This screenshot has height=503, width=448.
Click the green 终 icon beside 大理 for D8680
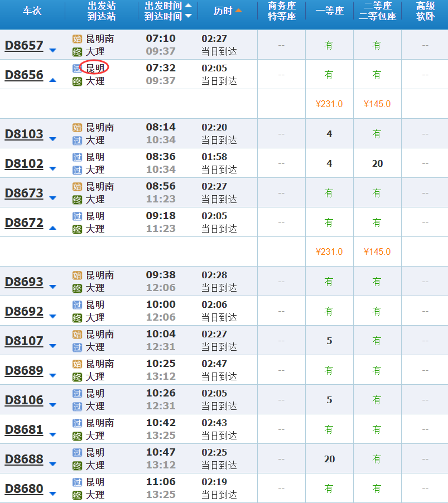tap(77, 495)
